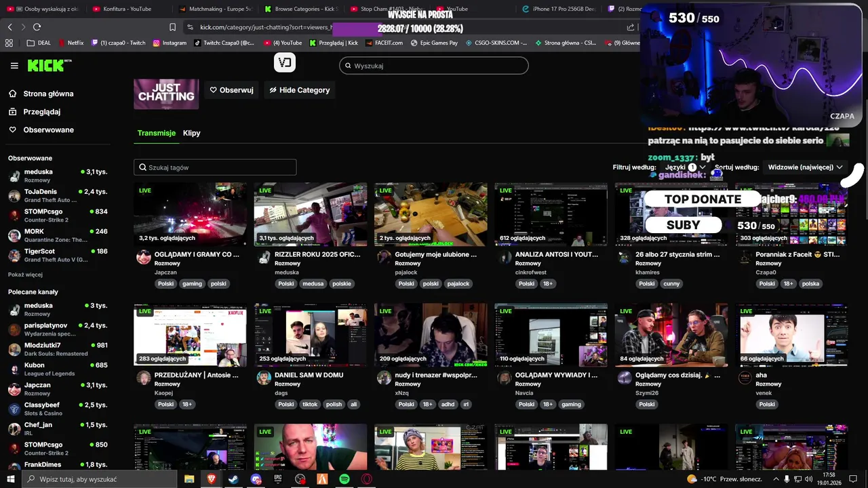Open recommended channel parisplatynov
The width and height of the screenshot is (868, 488).
tap(58, 329)
